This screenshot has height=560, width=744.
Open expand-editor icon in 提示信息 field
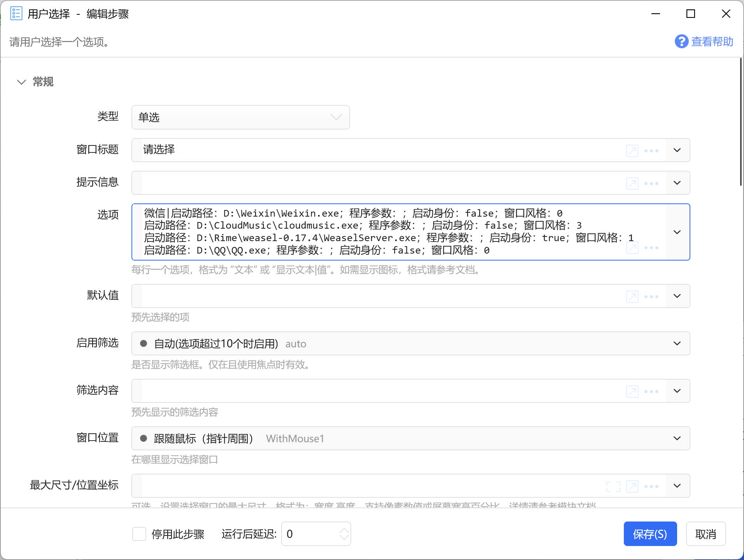click(x=632, y=183)
